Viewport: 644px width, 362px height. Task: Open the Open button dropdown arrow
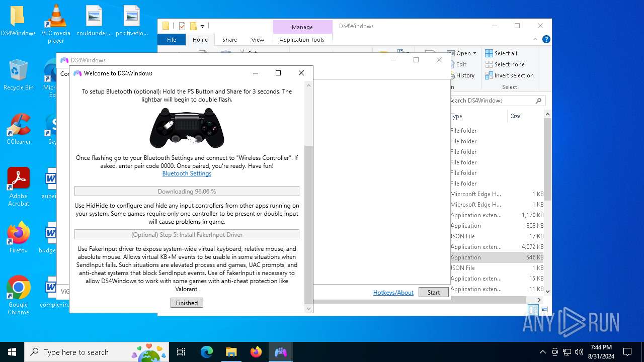(474, 53)
